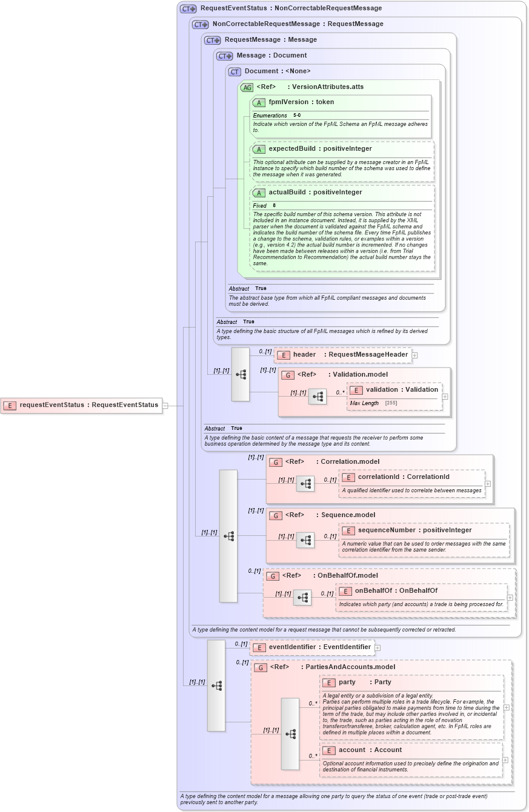
Task: Click the A icon next to fpmlVersion
Action: [259, 102]
